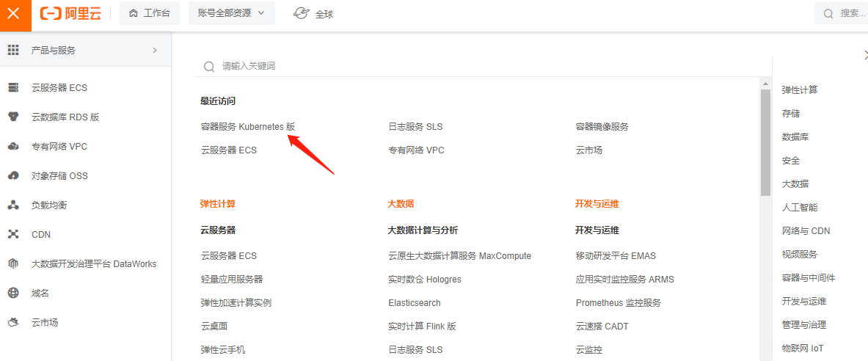This screenshot has width=868, height=361.
Task: Click the 域名 globe icon
Action: tap(13, 293)
